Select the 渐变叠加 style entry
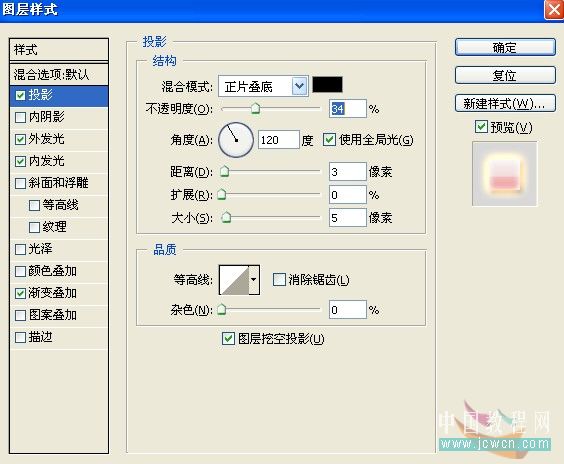The image size is (564, 464). coord(59,293)
